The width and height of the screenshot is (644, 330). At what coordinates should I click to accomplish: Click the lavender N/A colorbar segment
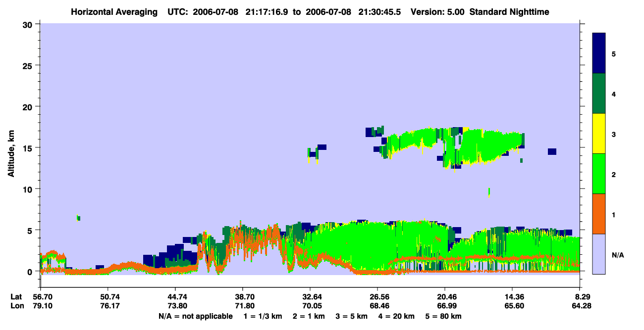click(599, 254)
